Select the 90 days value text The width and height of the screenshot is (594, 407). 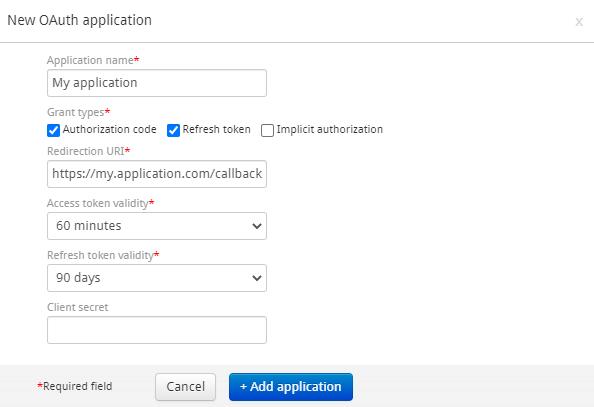click(x=78, y=278)
